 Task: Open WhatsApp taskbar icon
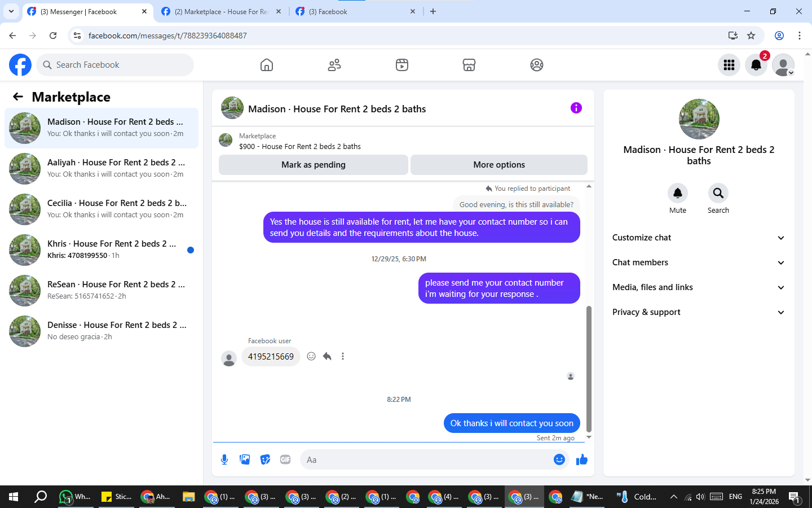pyautogui.click(x=75, y=497)
